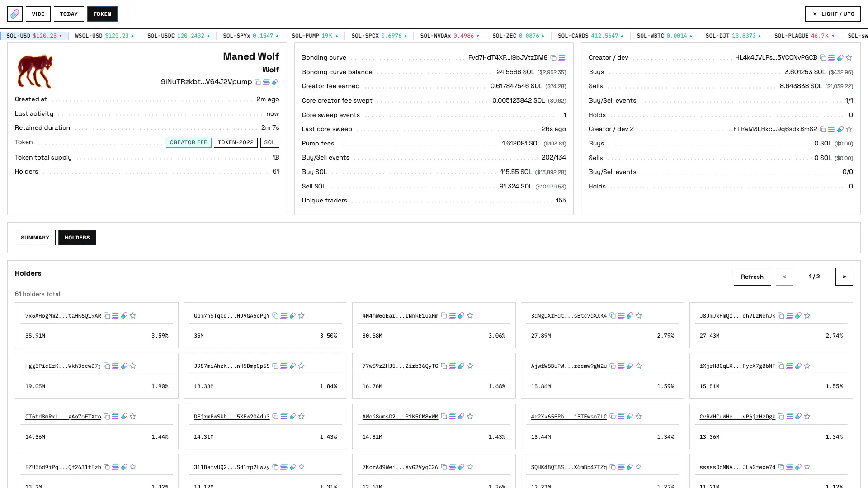Copy Creator / dev 2 address FTRaM3LHkc

pyautogui.click(x=823, y=129)
